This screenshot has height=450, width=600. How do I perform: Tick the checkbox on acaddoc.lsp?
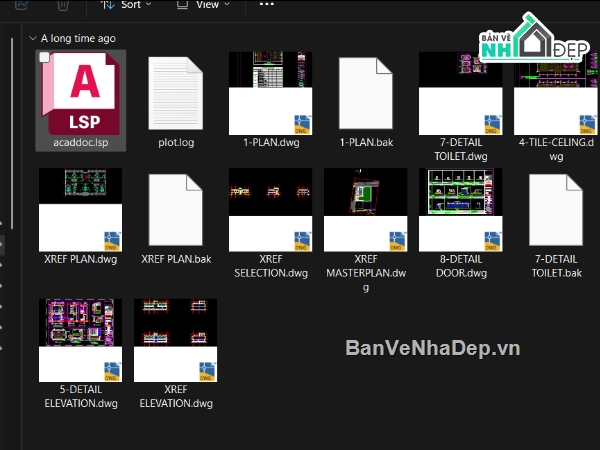[44, 57]
